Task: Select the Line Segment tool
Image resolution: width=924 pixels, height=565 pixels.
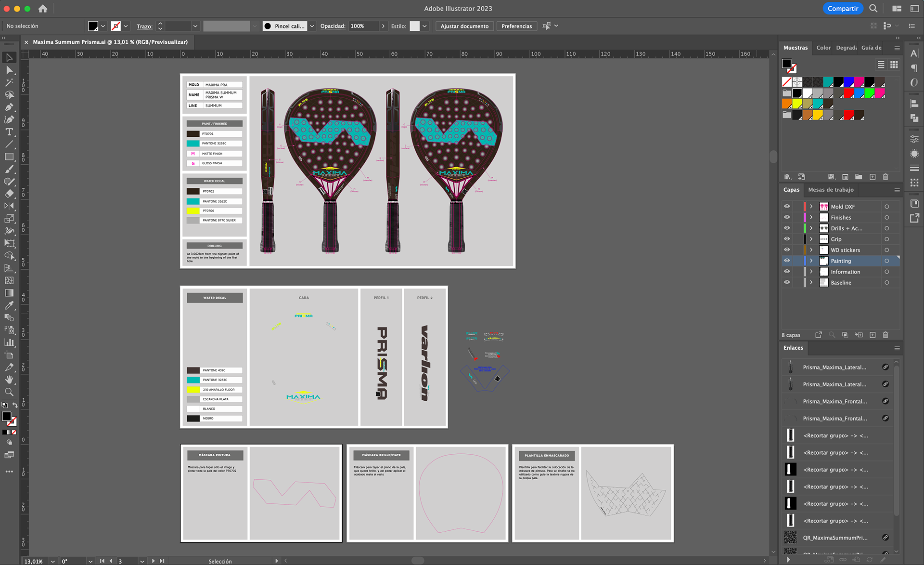Action: pyautogui.click(x=9, y=145)
